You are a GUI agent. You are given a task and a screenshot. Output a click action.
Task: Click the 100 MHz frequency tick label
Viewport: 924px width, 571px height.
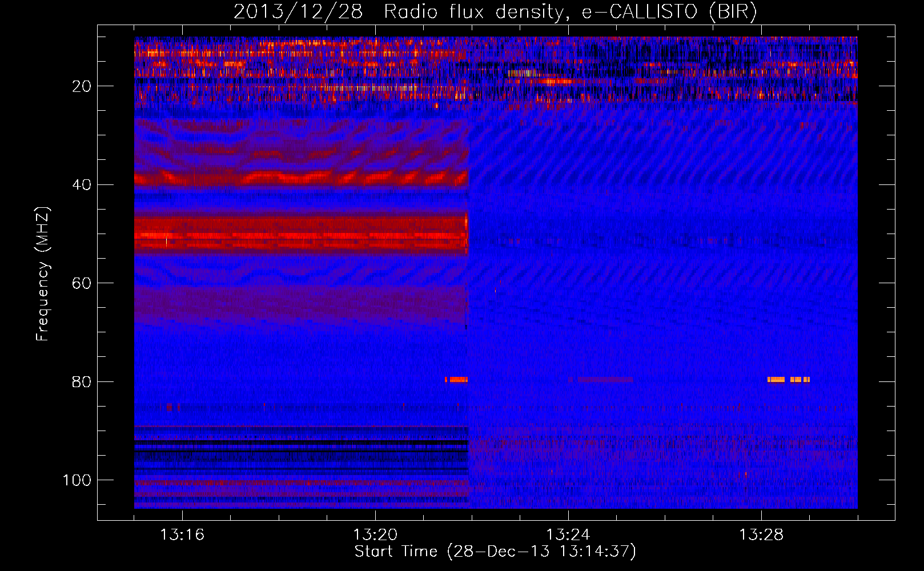point(77,480)
